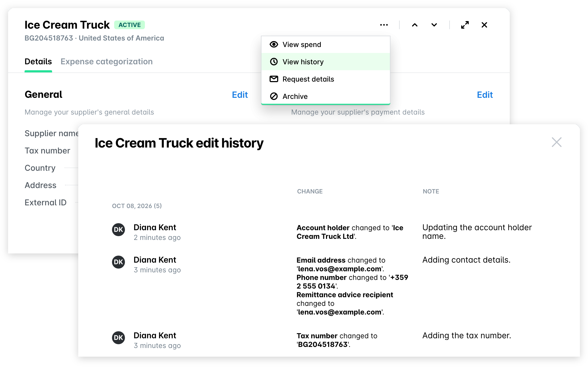Click '2 minutes ago' timestamp

157,238
